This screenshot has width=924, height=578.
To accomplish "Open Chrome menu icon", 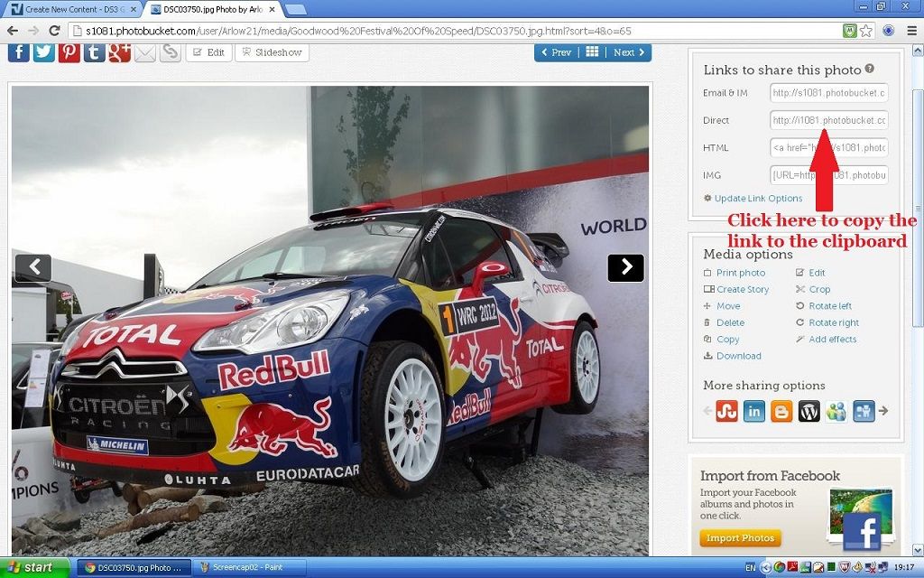I will (911, 31).
